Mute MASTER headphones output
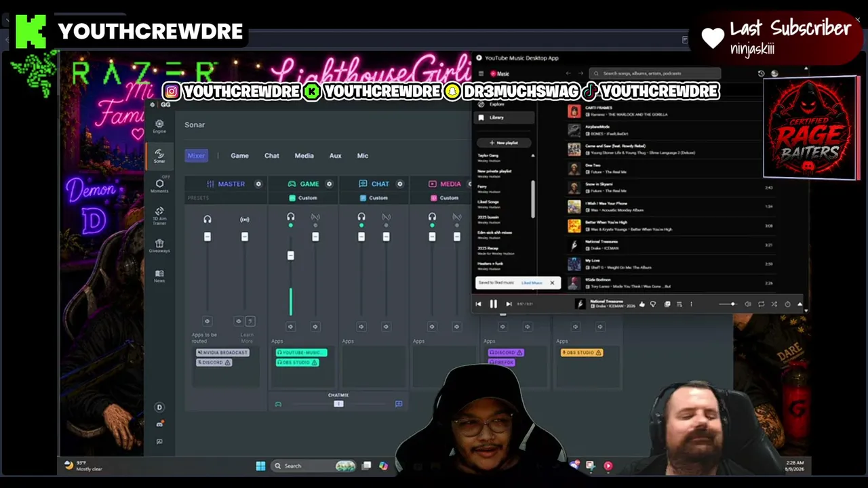Screen dimensions: 868x488 tap(208, 321)
